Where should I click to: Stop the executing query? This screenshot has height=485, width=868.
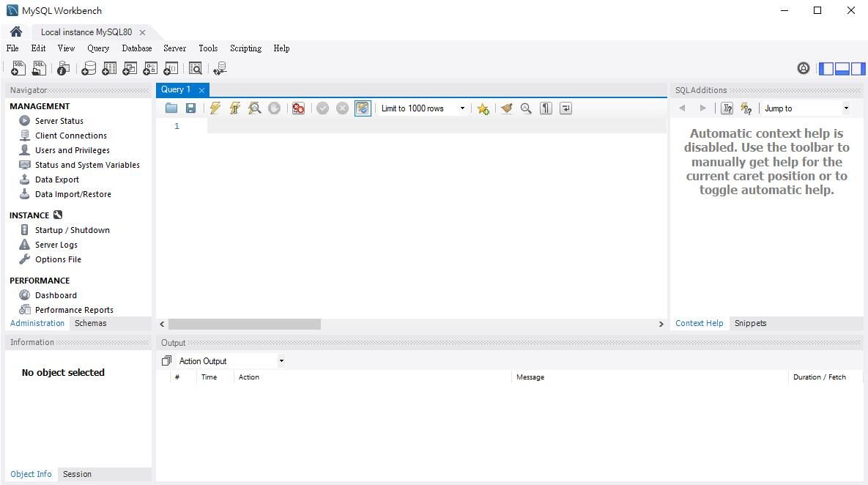tap(274, 108)
